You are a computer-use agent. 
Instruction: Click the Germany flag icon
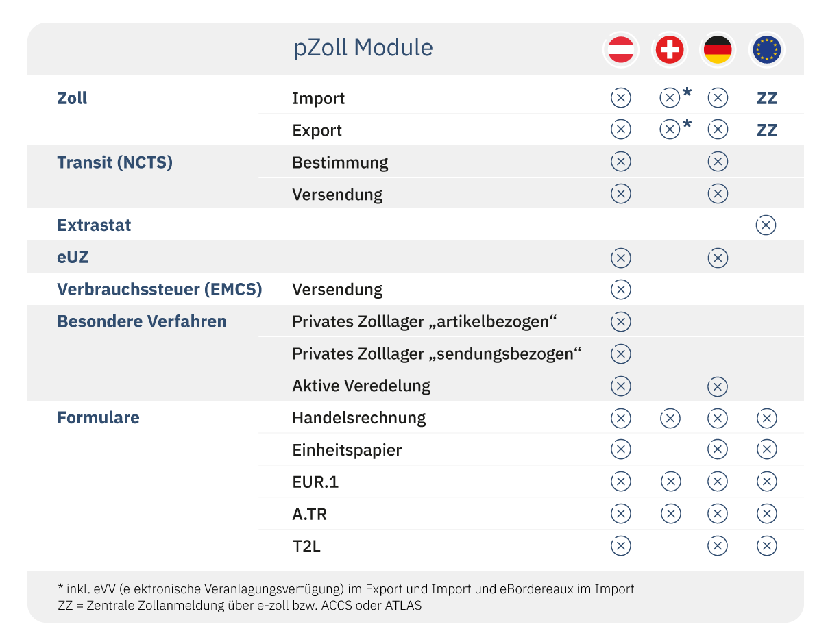pyautogui.click(x=718, y=50)
